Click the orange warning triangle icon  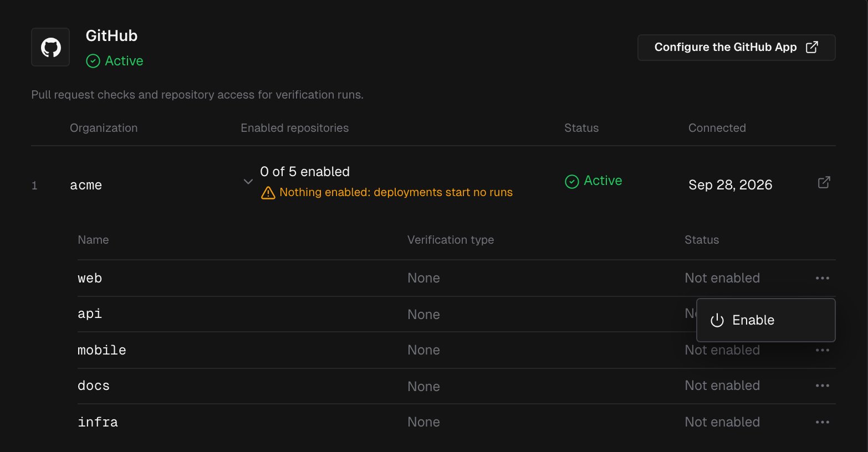coord(268,193)
